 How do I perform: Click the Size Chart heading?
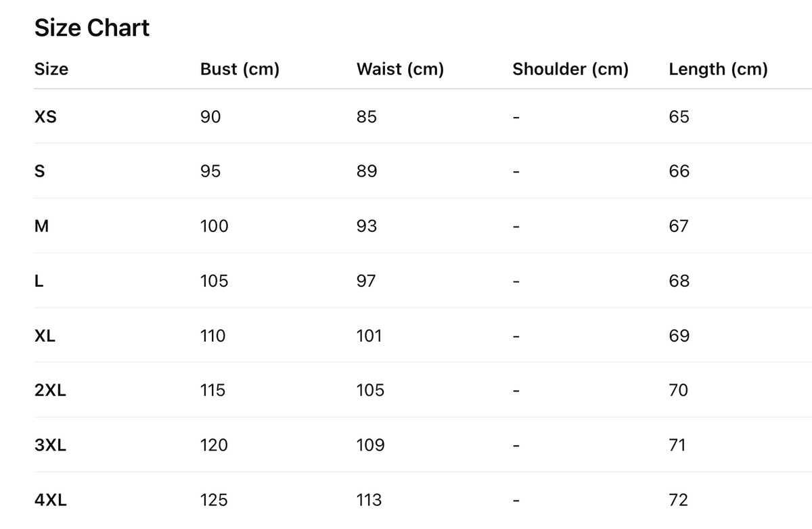(92, 28)
